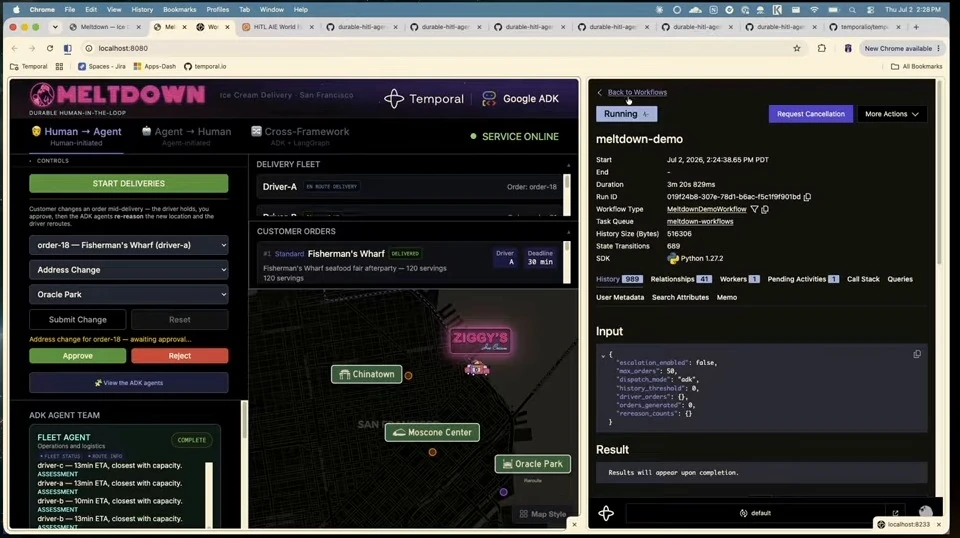This screenshot has width=960, height=538.
Task: Reload the localhost:8080 page
Action: click(x=50, y=48)
